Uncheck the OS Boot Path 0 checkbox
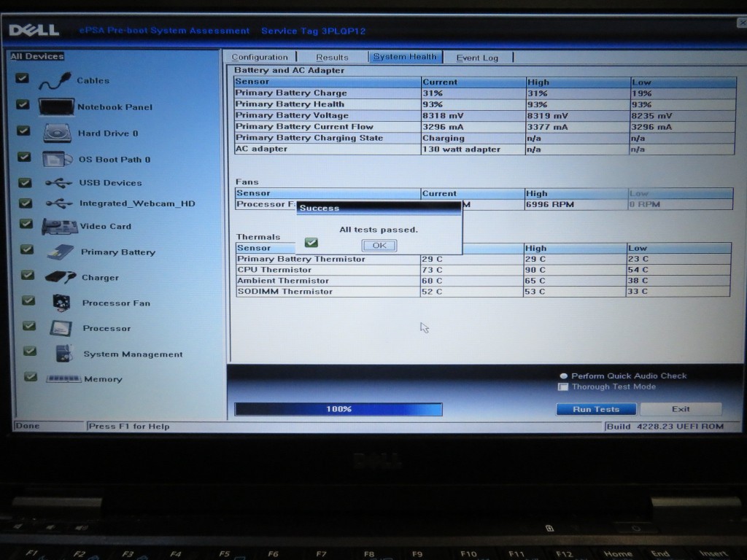The width and height of the screenshot is (747, 560). click(24, 157)
